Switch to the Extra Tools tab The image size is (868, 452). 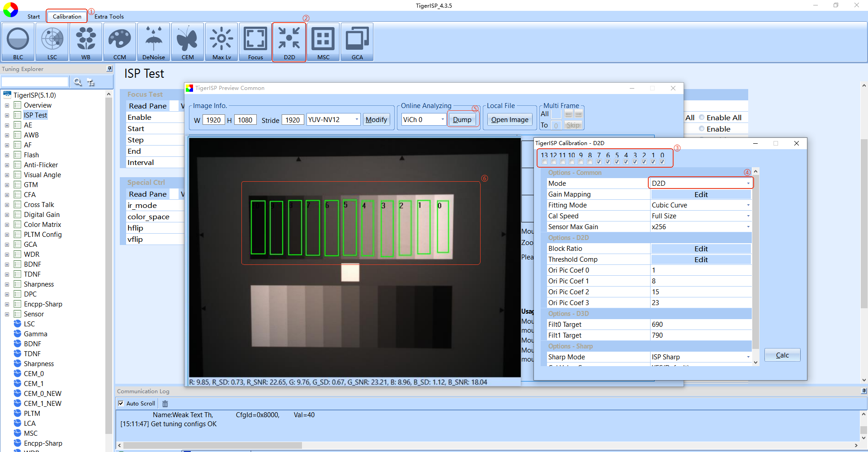point(109,16)
